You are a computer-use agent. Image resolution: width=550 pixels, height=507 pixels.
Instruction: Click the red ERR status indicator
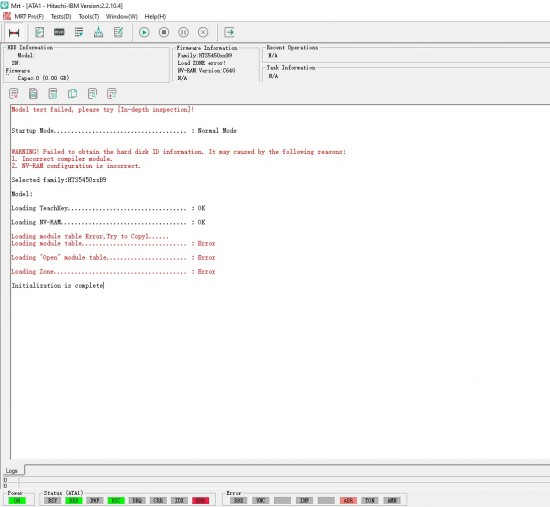200,500
